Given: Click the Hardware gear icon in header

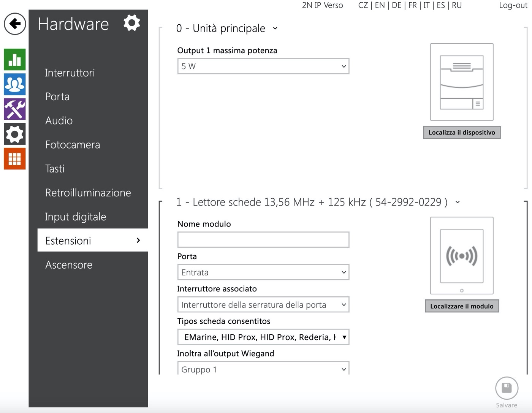Looking at the screenshot, I should tap(131, 23).
